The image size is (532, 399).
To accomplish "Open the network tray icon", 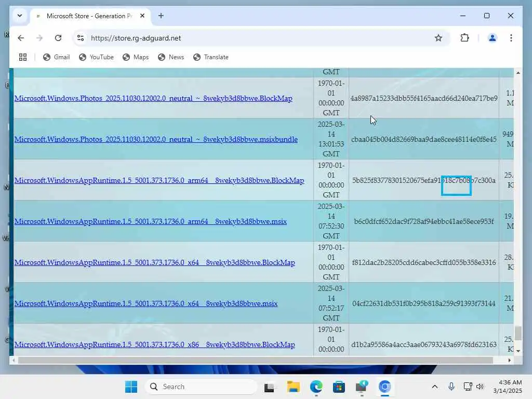I will point(468,387).
